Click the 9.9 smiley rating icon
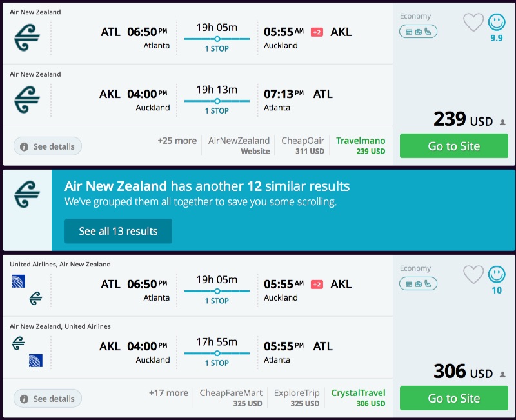516x420 pixels. [x=497, y=23]
